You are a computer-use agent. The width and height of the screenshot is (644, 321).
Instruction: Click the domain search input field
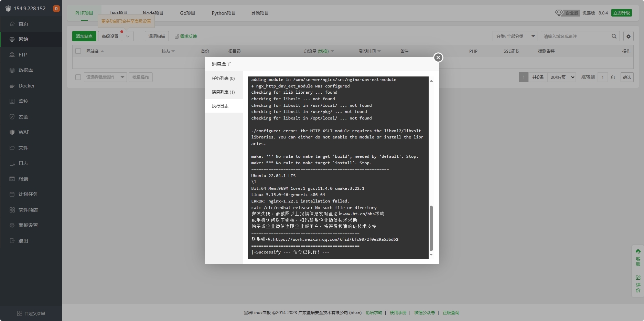pos(576,36)
